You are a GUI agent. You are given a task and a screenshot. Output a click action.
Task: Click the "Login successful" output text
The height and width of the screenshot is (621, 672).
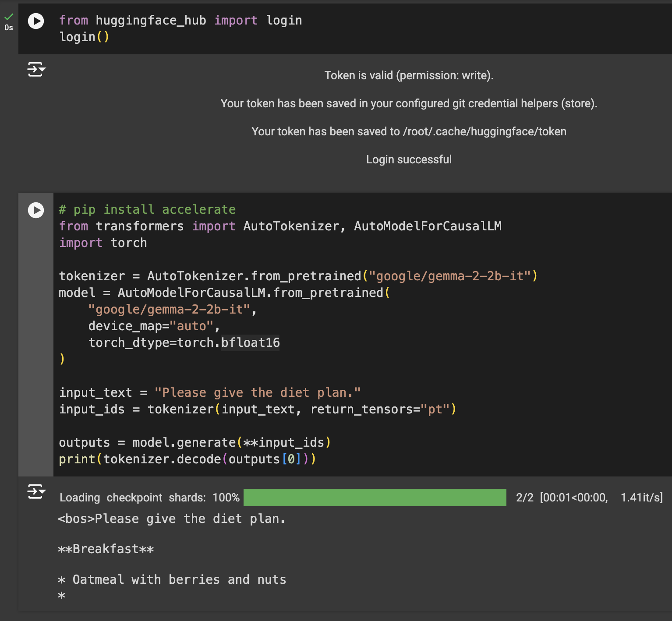coord(409,159)
